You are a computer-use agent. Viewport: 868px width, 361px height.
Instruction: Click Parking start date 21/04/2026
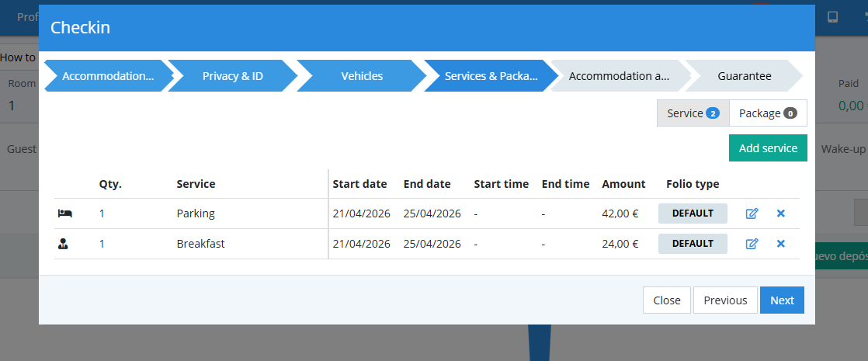point(362,213)
